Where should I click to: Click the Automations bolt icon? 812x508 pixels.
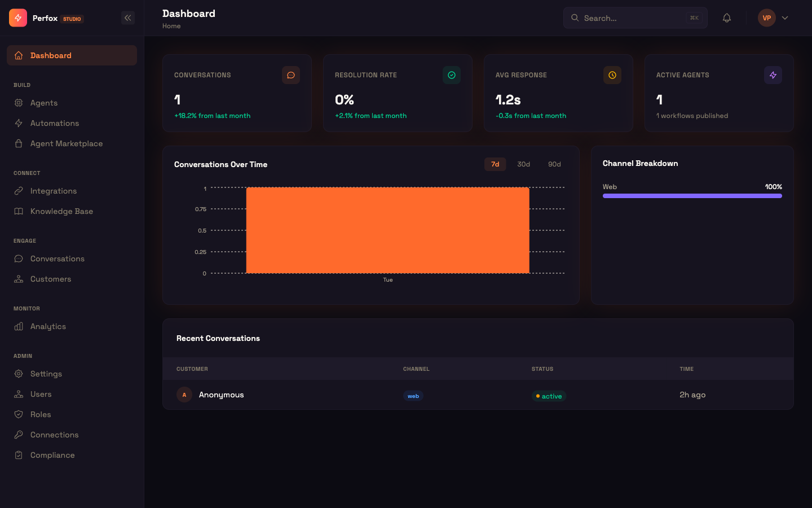point(19,123)
